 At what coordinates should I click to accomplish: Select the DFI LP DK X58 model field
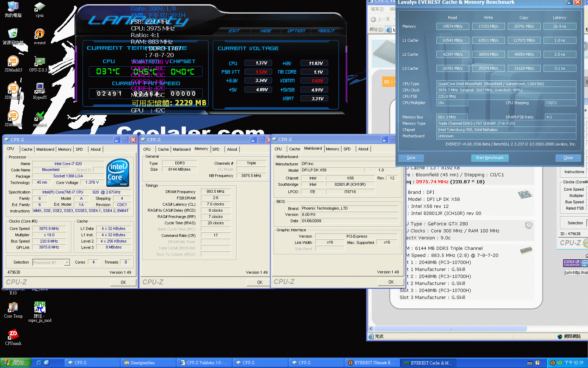[x=332, y=170]
